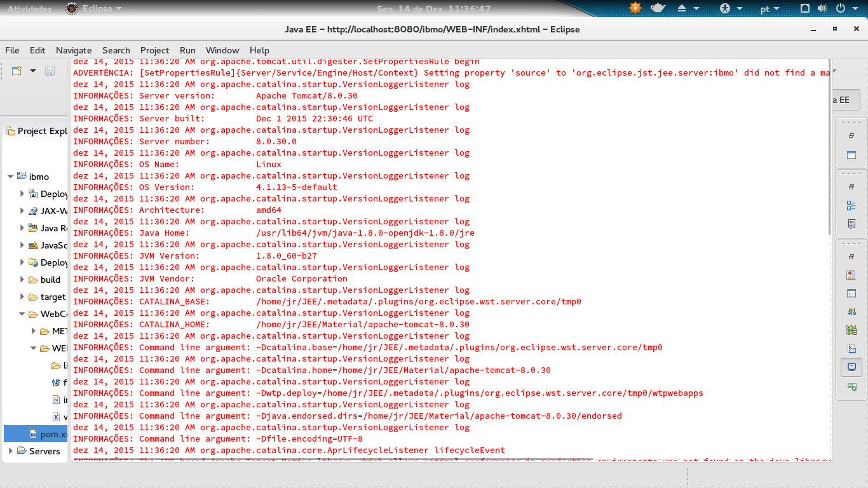Expand the JAX-WS Web Services node
This screenshot has height=488, width=868.
click(22, 211)
